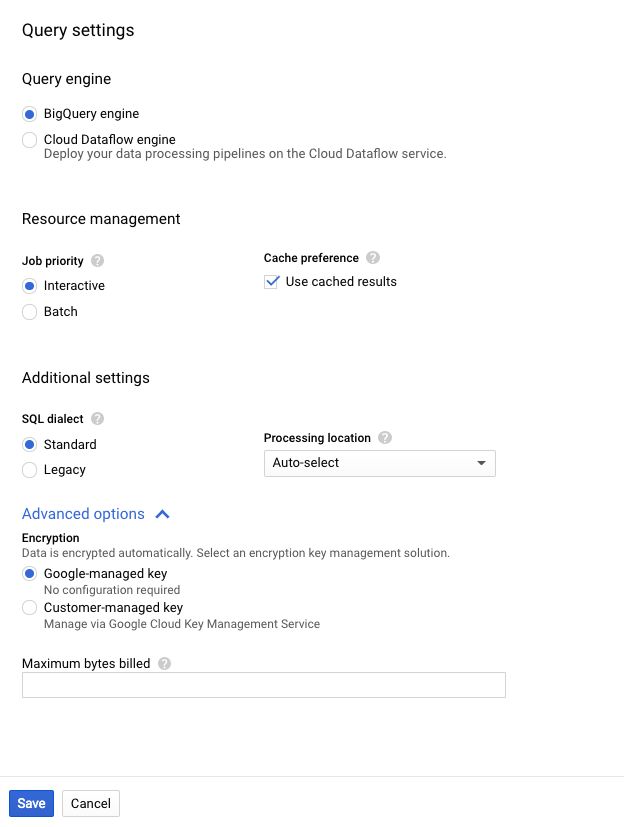Click the Processing location help icon
The image size is (624, 827).
pyautogui.click(x=385, y=438)
